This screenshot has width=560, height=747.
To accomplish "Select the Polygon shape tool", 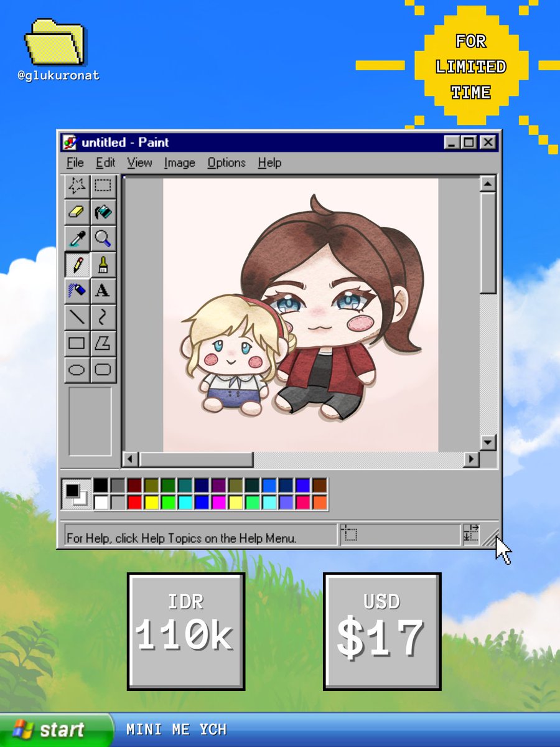I will point(103,343).
